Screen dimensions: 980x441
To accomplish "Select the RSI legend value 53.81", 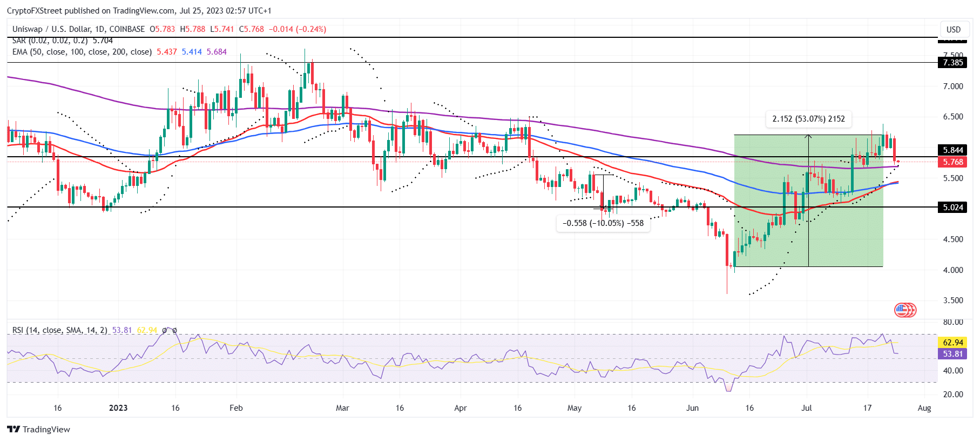I will click(122, 330).
